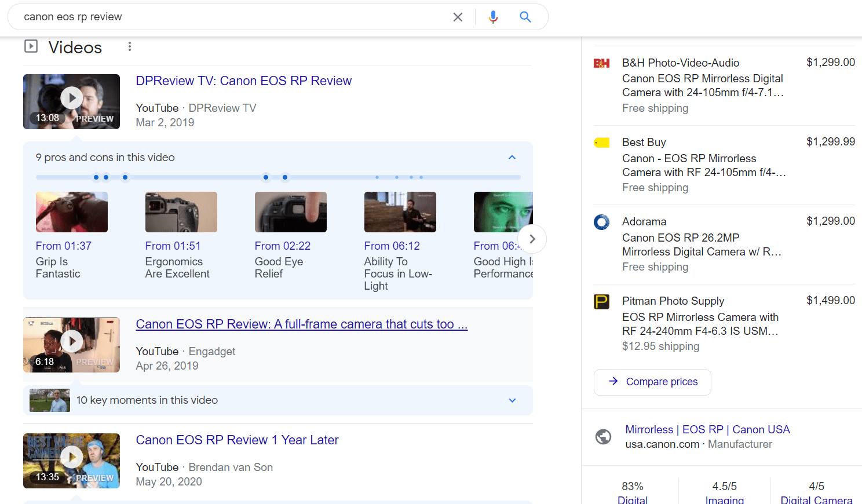Open Adorama Canon EOS RP 26.2MP listing

(702, 245)
